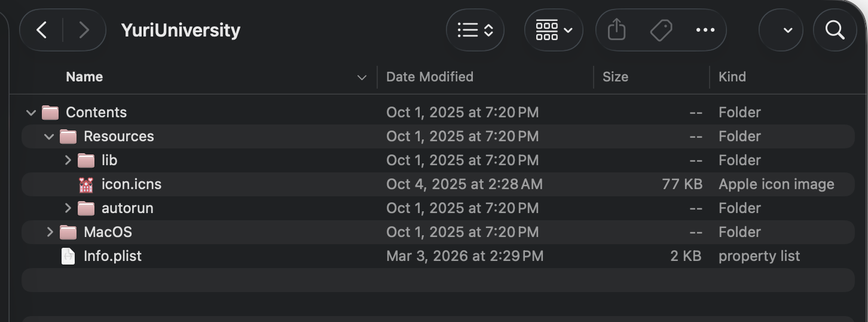The image size is (868, 322).
Task: Click the Back navigation arrow
Action: [41, 30]
